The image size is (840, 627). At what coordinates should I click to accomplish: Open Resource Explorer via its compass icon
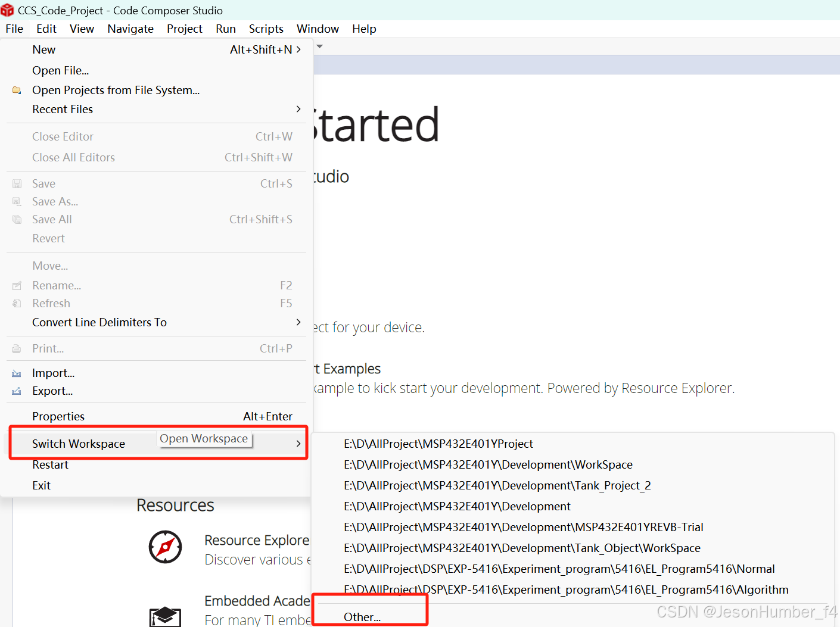click(x=165, y=547)
